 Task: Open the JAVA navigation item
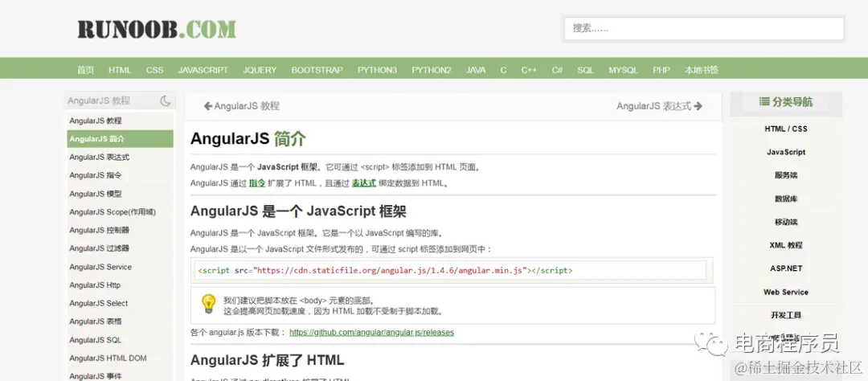click(x=476, y=70)
